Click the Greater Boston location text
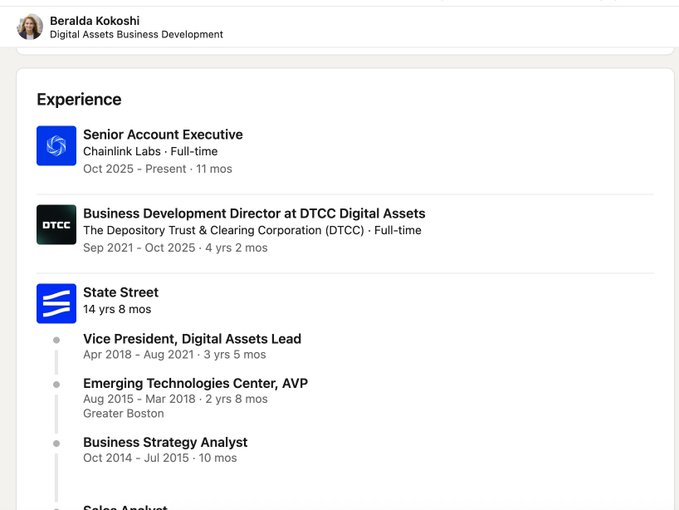This screenshot has width=679, height=510. (123, 413)
